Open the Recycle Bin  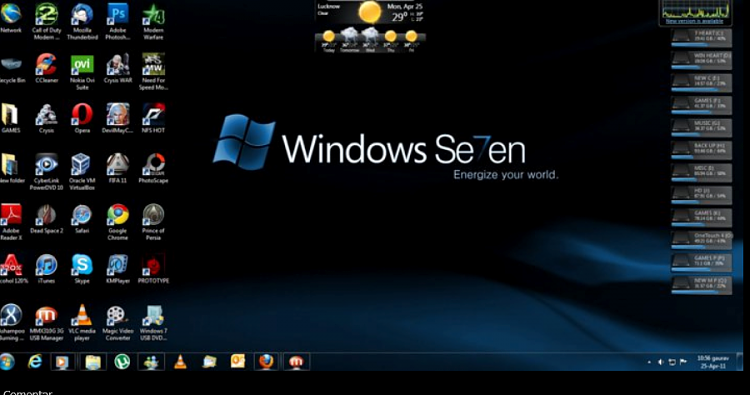coord(11,69)
